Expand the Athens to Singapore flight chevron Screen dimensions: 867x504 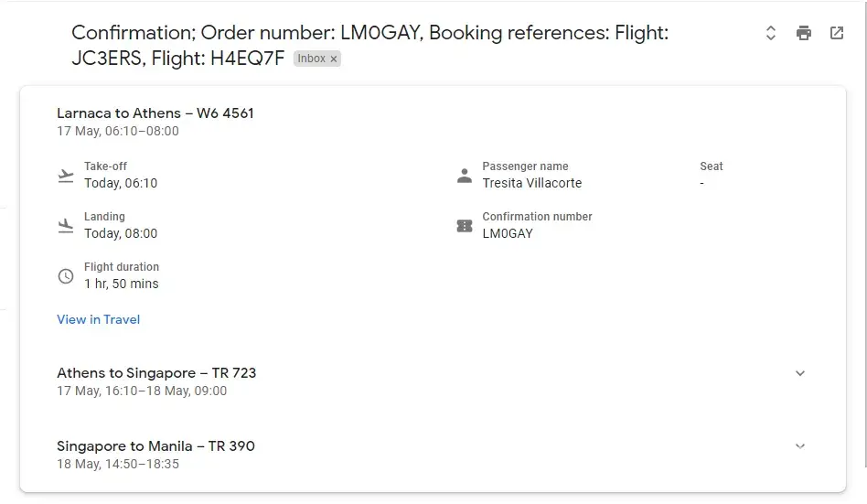(x=800, y=373)
